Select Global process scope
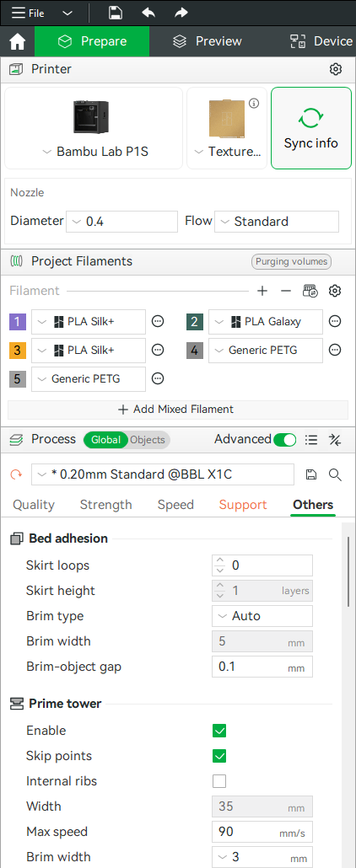 pyautogui.click(x=105, y=440)
